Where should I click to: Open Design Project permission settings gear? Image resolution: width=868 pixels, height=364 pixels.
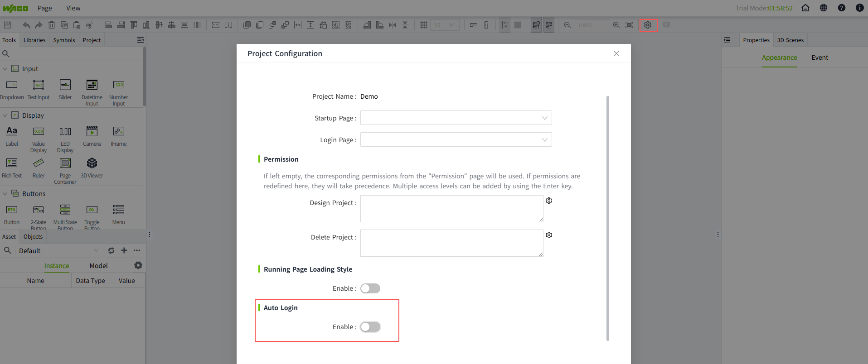(x=549, y=201)
